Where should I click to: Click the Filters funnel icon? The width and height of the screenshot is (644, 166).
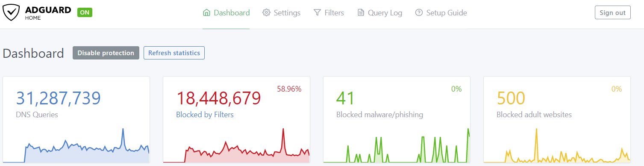coord(317,13)
